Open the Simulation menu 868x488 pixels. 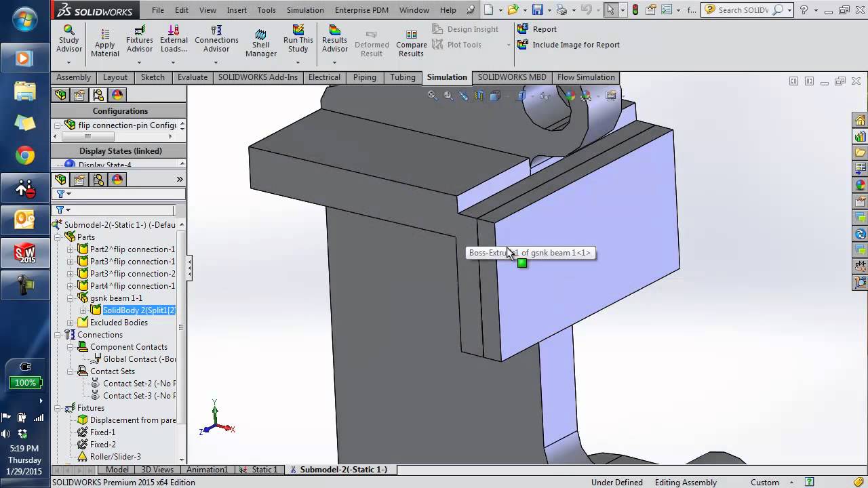click(x=305, y=10)
